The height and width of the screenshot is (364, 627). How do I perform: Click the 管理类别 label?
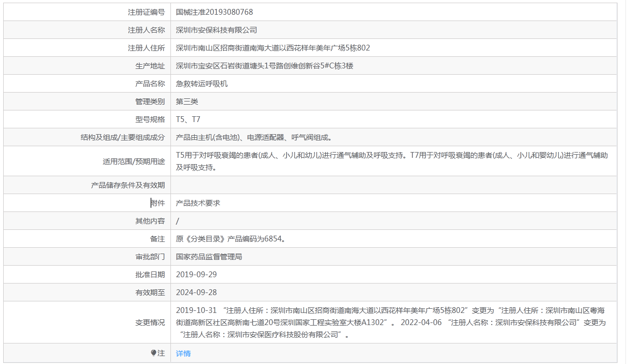(150, 102)
